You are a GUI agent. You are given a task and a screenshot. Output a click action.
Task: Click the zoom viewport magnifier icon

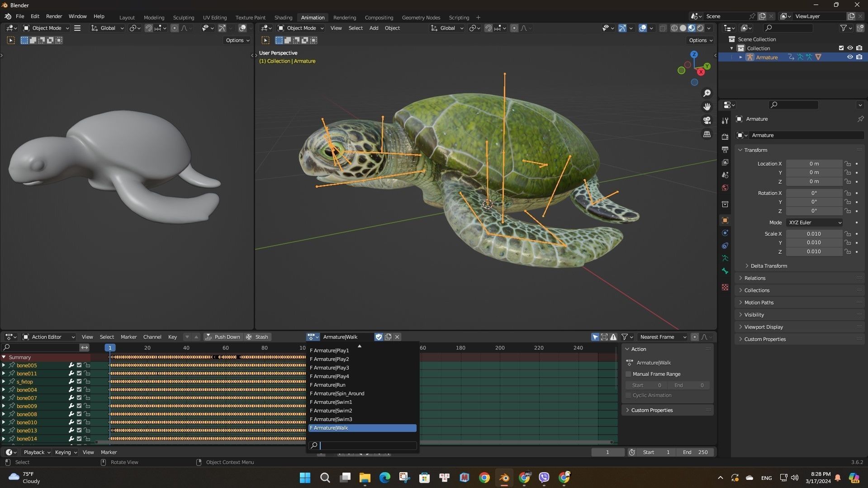click(707, 93)
